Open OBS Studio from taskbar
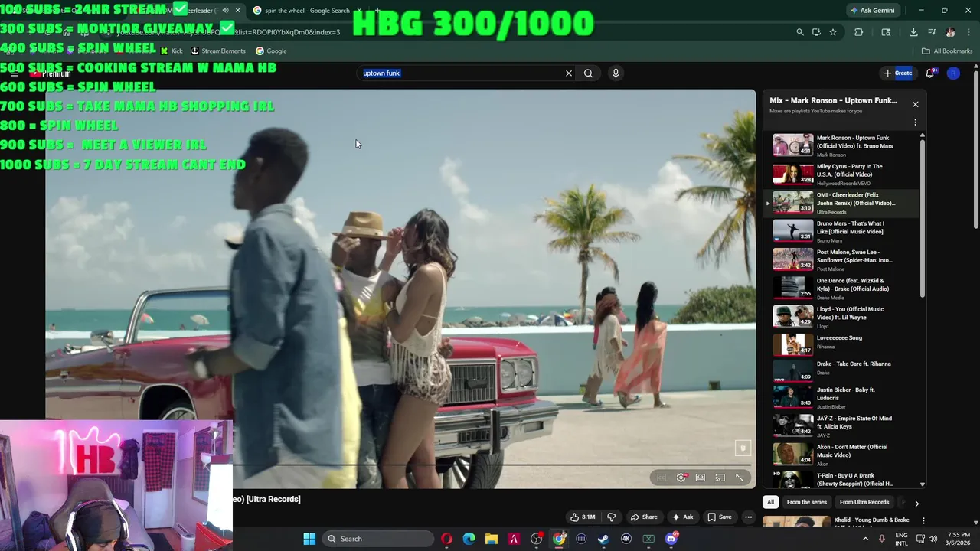The height and width of the screenshot is (551, 980). pos(537,539)
